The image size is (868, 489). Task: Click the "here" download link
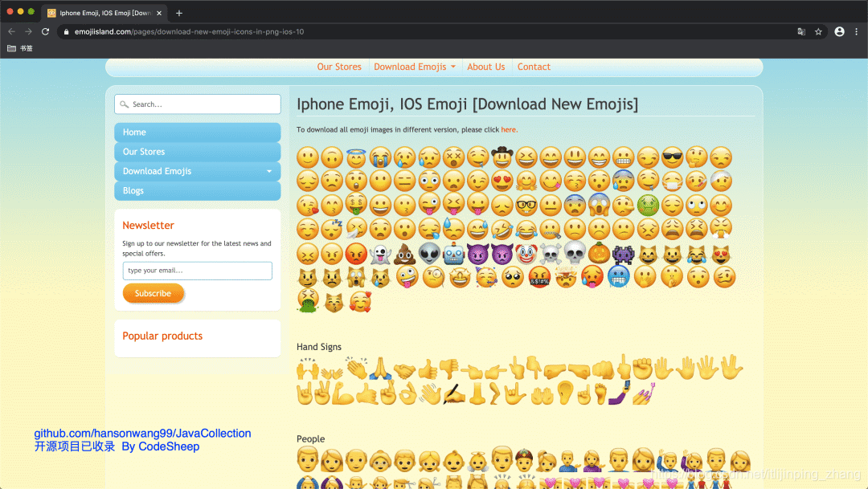pyautogui.click(x=508, y=130)
